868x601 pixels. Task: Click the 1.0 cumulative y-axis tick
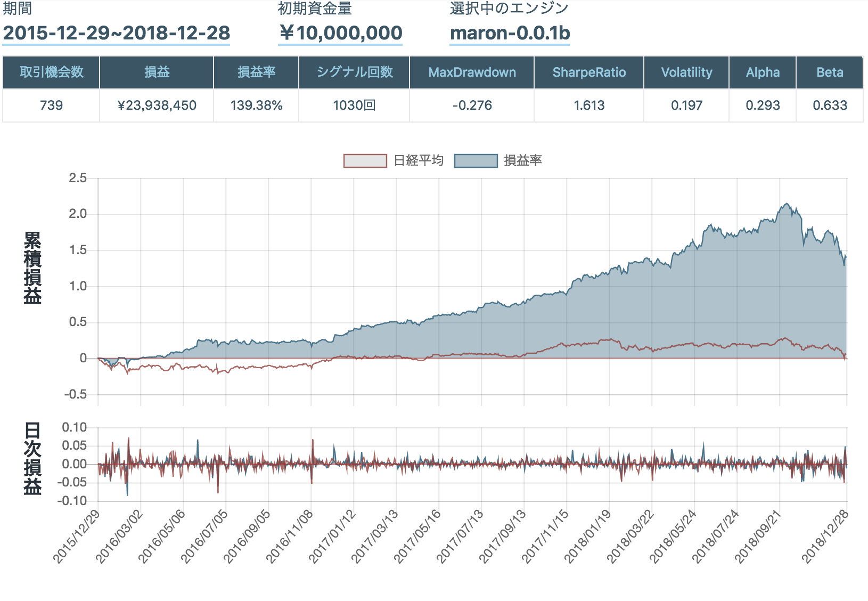78,286
